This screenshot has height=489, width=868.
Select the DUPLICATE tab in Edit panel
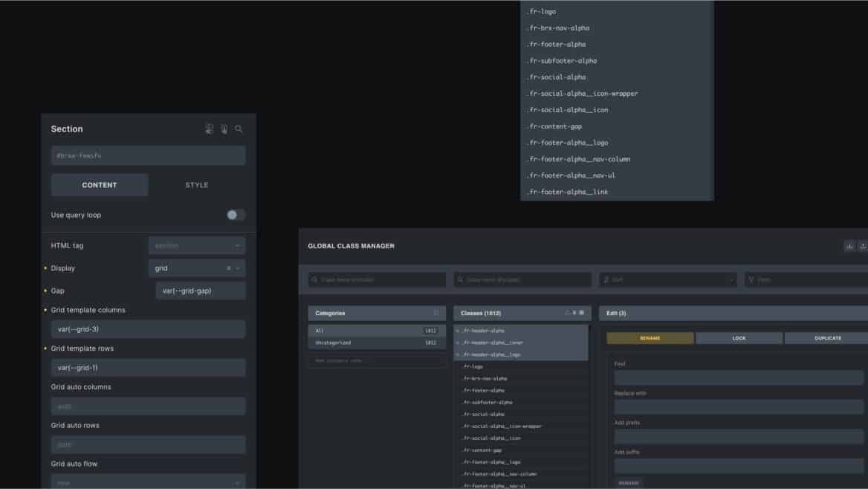tap(826, 338)
